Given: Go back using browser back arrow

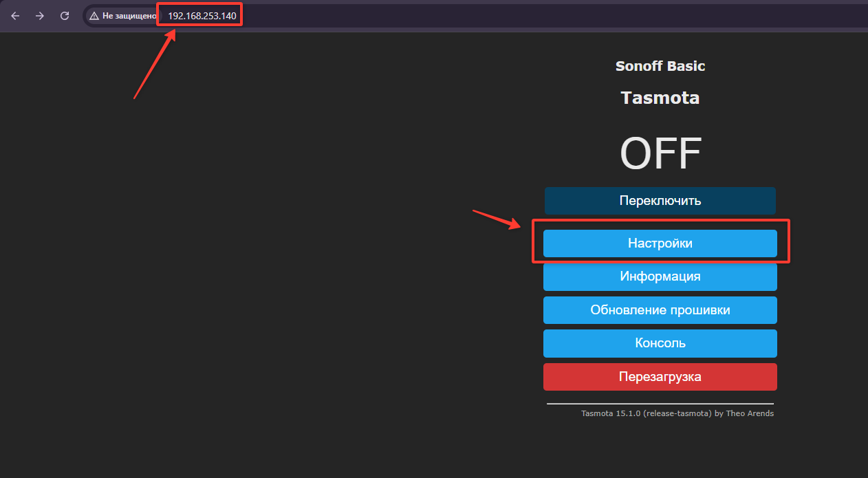Looking at the screenshot, I should 15,15.
